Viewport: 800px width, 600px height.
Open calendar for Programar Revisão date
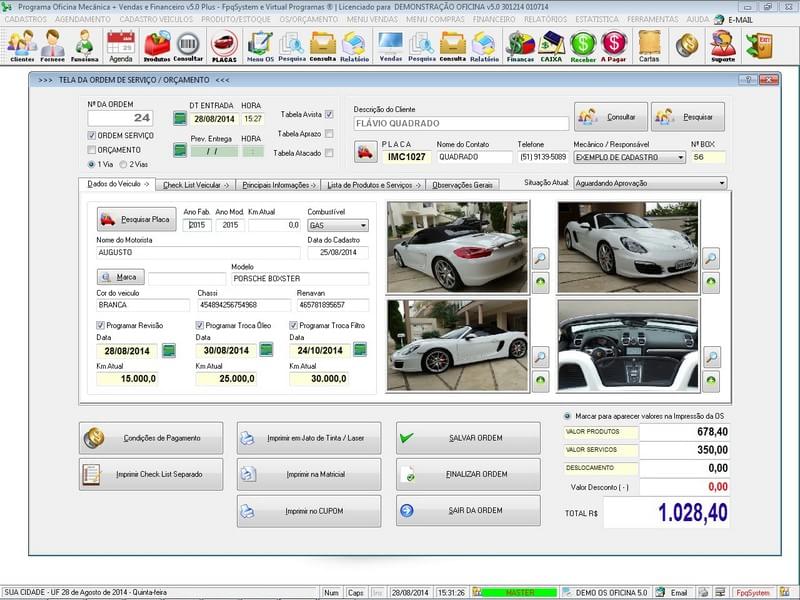169,352
